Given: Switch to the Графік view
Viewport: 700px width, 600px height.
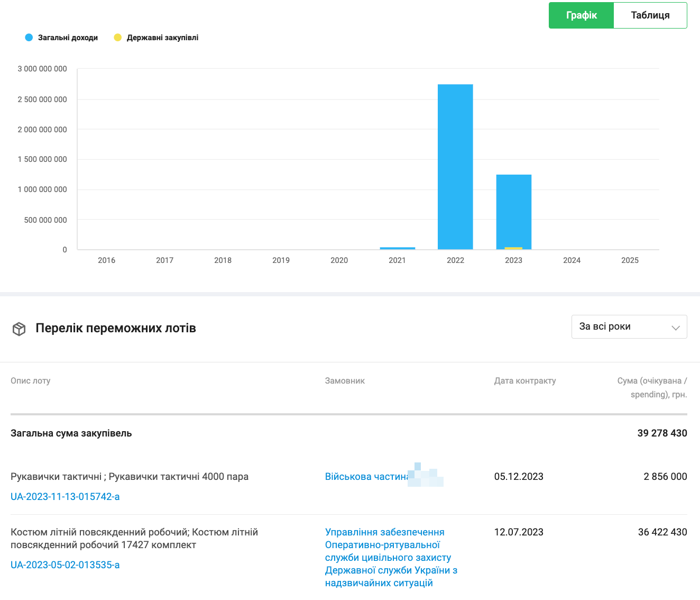Looking at the screenshot, I should click(x=581, y=15).
